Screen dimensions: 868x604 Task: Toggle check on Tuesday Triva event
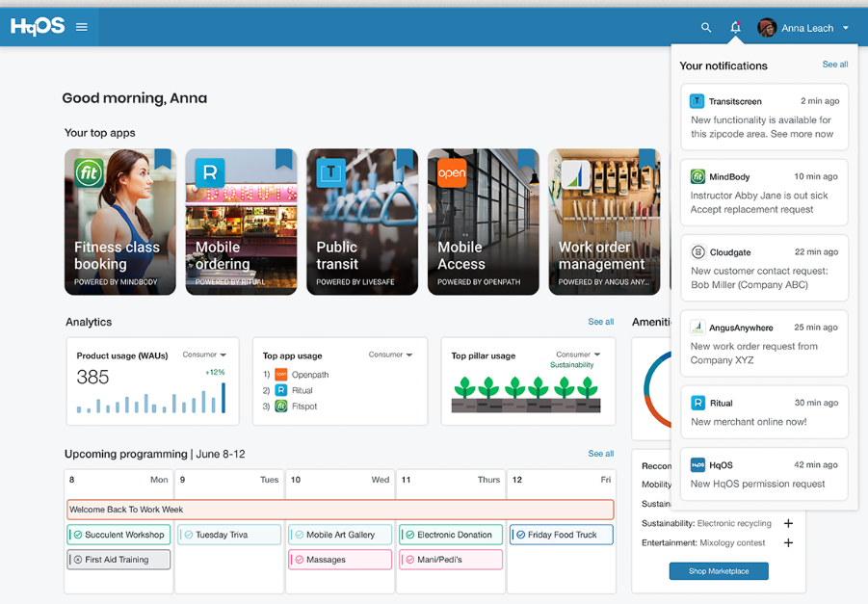pos(189,535)
